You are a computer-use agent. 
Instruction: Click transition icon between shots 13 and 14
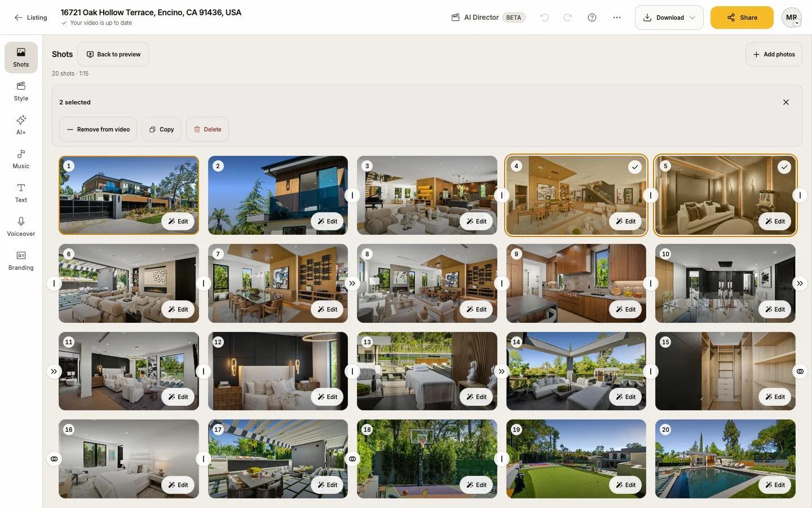[501, 371]
